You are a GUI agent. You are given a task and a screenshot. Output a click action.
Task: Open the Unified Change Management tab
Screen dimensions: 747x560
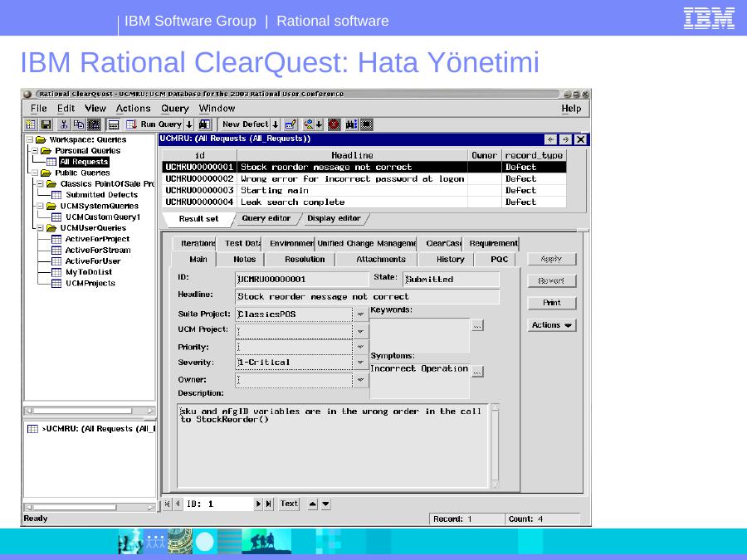(366, 243)
